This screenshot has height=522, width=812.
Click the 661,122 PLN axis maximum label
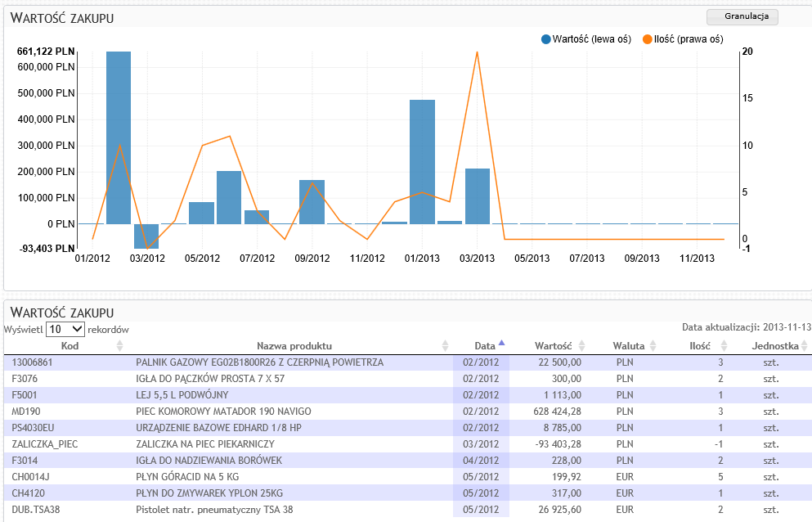tap(46, 52)
